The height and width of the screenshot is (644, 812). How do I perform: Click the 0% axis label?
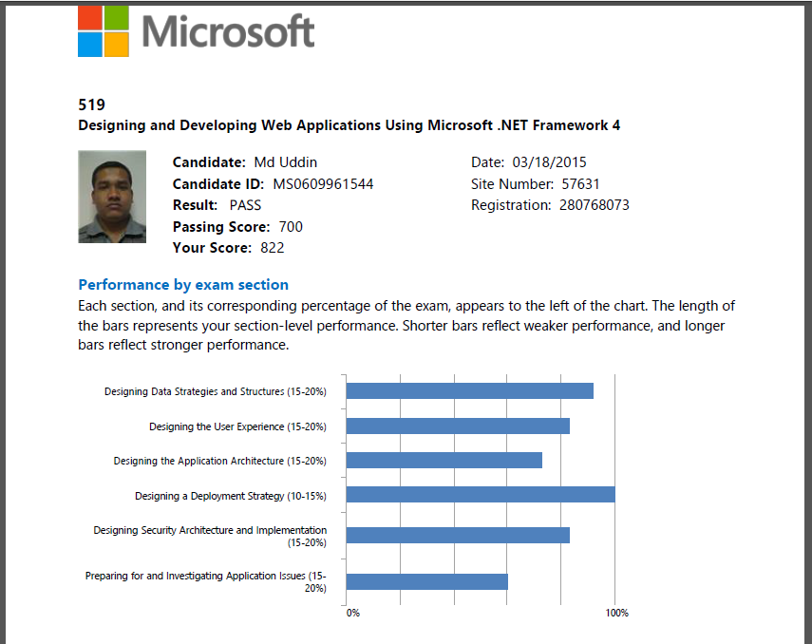[353, 613]
